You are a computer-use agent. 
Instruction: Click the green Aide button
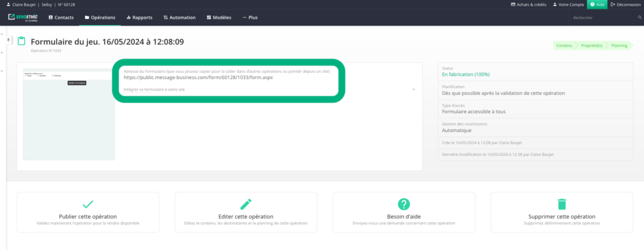coord(597,4)
